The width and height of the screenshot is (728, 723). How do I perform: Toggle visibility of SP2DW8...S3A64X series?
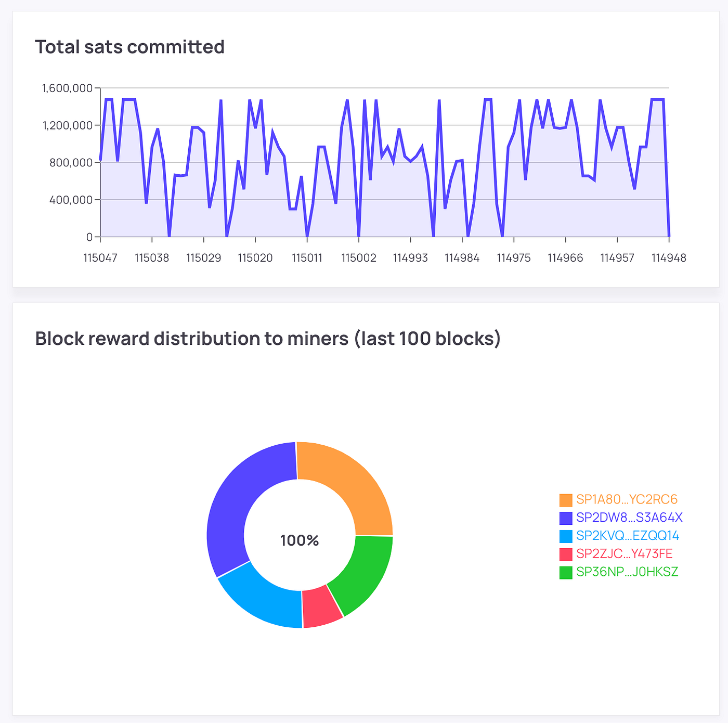tap(629, 518)
